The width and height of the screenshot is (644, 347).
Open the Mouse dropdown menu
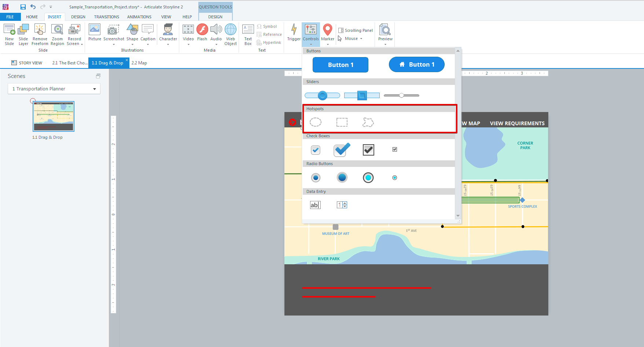353,39
